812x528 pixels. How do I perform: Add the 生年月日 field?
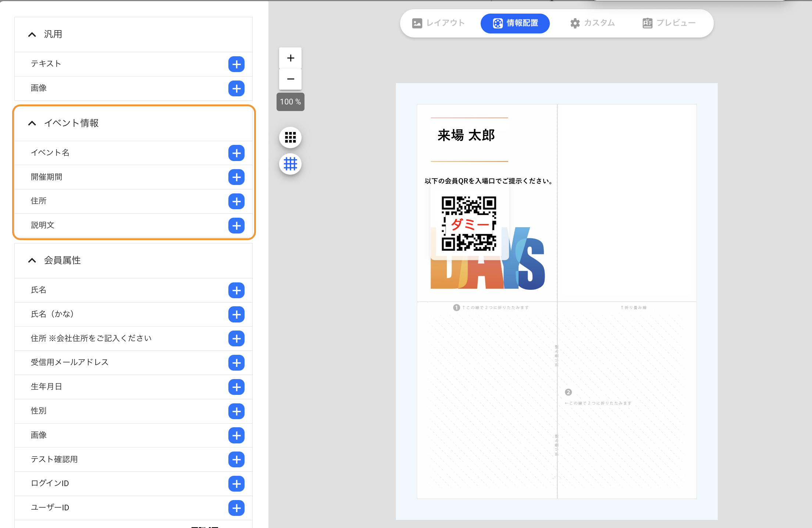236,387
